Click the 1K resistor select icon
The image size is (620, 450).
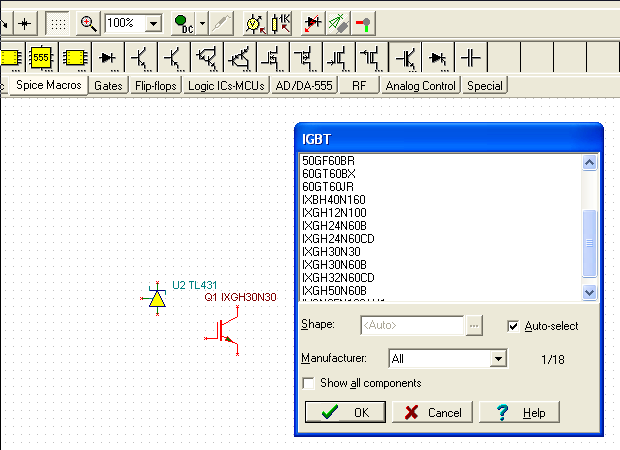pos(281,24)
